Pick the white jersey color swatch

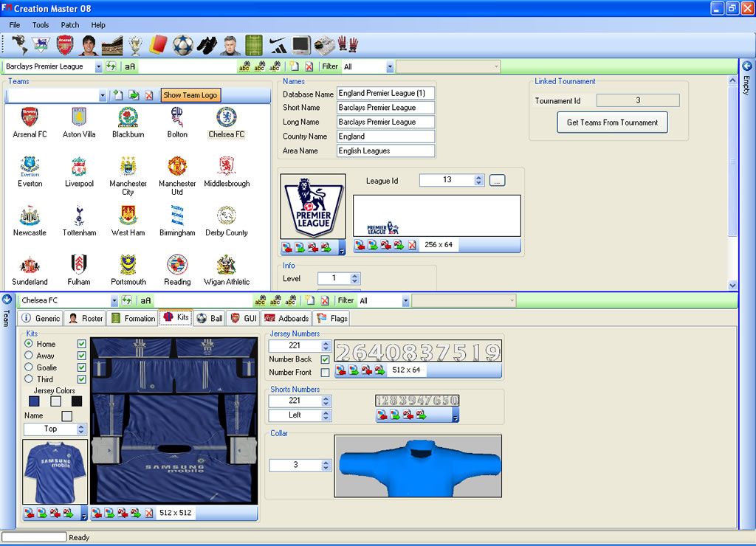pos(56,401)
